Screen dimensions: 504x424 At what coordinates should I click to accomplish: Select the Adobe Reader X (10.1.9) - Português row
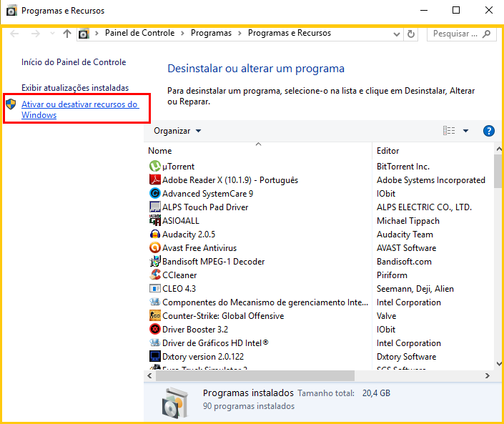click(320, 180)
